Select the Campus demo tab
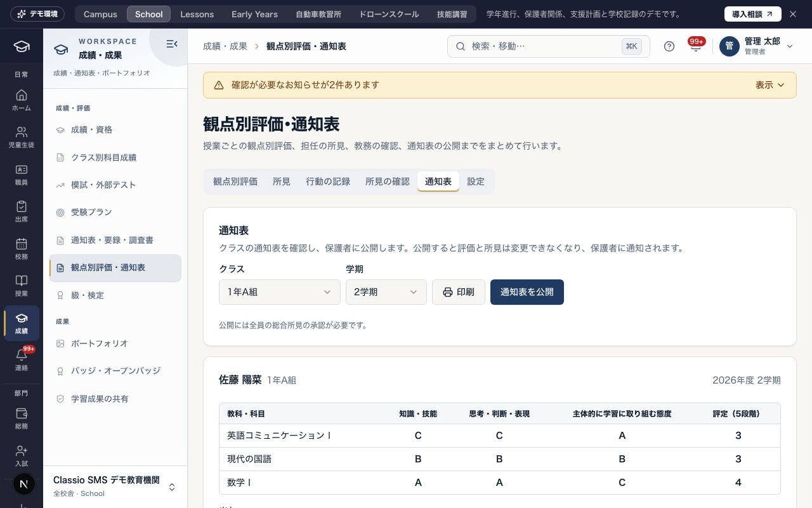This screenshot has width=812, height=508. tap(100, 14)
